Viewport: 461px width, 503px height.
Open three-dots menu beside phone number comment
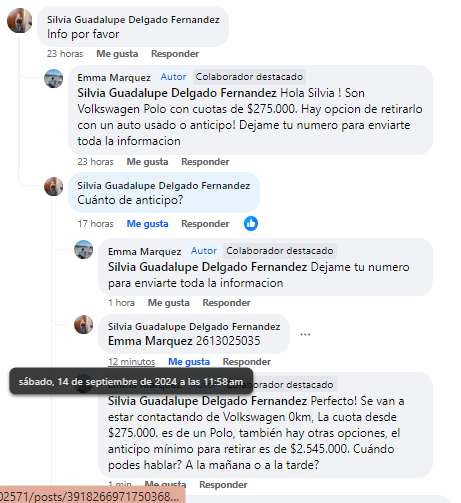[x=305, y=334]
